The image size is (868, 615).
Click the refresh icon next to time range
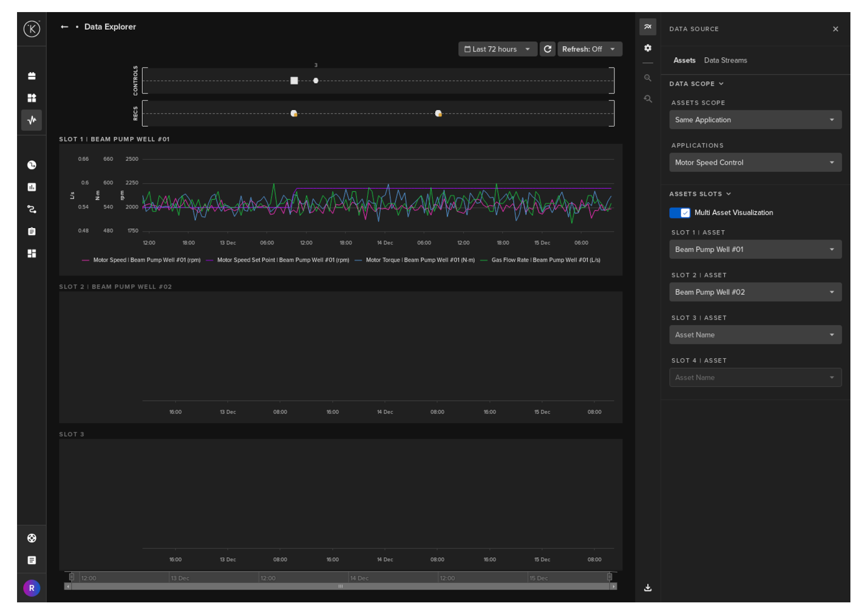547,49
